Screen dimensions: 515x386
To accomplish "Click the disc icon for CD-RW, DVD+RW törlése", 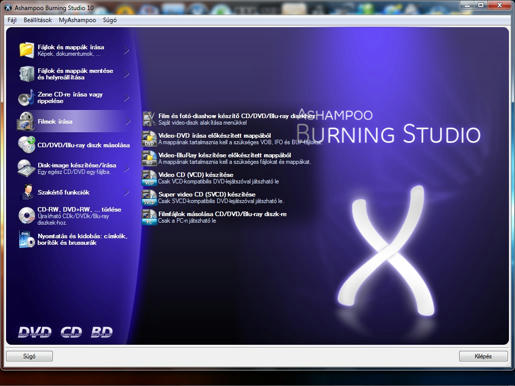I will point(27,215).
